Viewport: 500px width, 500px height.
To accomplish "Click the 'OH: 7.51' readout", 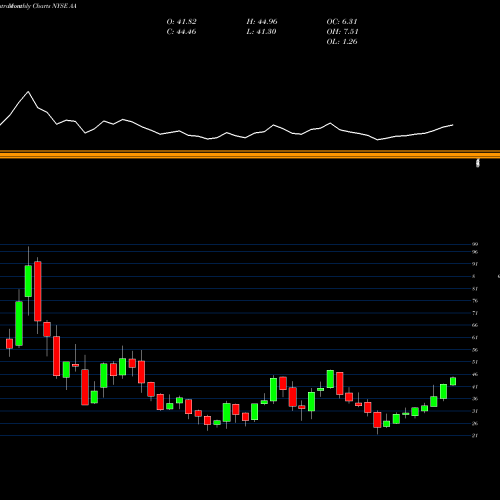I will click(342, 32).
